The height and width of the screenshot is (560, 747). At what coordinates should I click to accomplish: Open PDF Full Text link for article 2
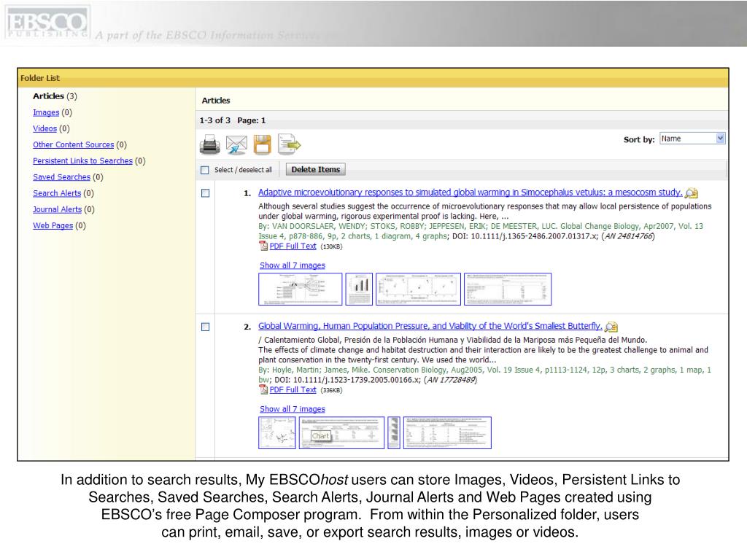pos(293,389)
